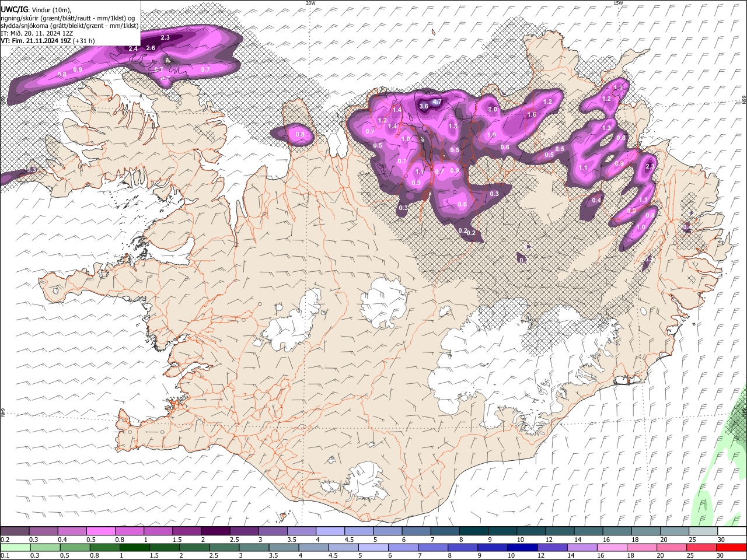Click the 4.7 snowfall value on the map
The height and width of the screenshot is (560, 747).
coord(437,102)
